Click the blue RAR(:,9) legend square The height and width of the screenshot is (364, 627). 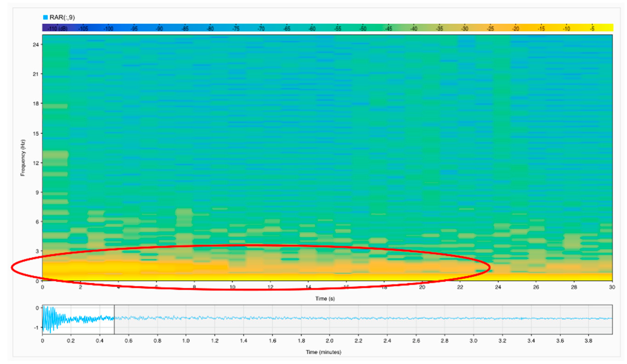click(45, 17)
